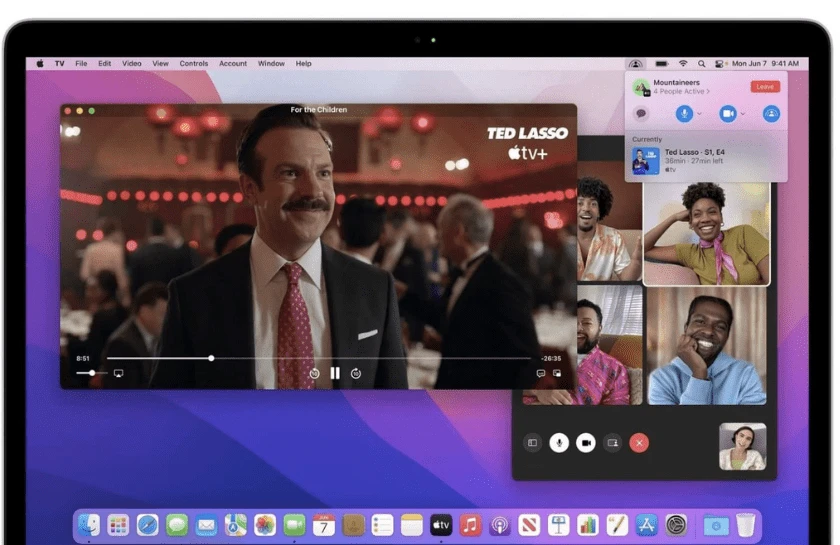This screenshot has height=545, width=840.
Task: Click the elapsed time 8:51
Action: (82, 359)
